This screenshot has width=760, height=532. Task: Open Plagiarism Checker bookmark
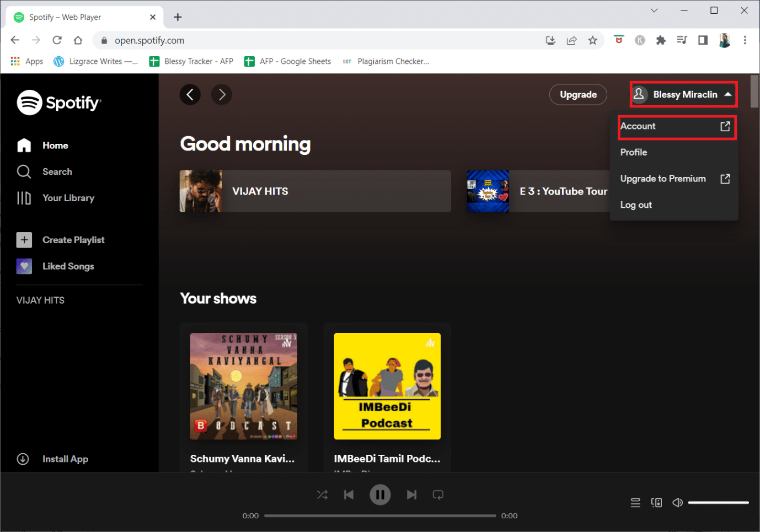(x=386, y=61)
